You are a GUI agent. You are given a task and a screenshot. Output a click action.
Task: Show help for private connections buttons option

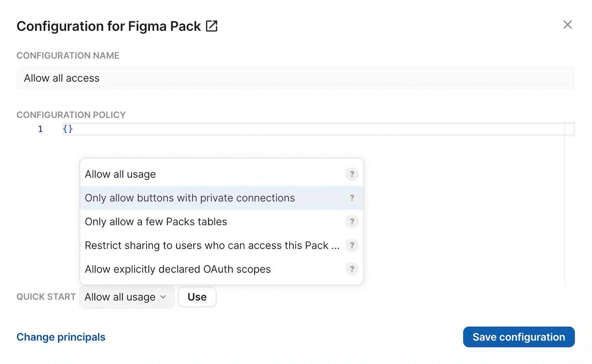pos(352,198)
